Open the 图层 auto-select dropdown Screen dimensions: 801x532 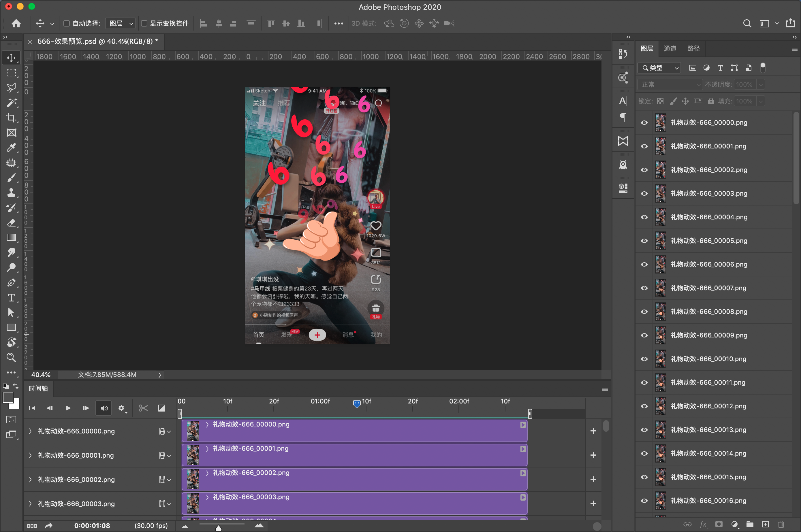[121, 23]
